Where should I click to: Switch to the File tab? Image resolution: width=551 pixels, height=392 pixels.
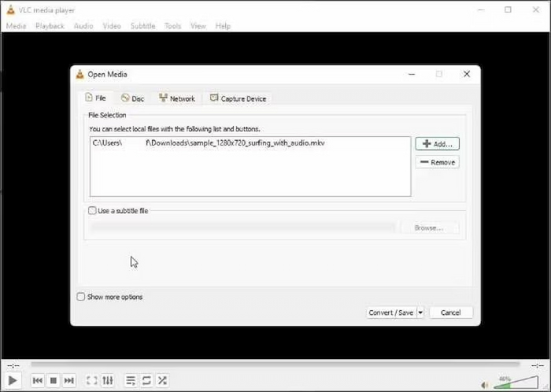[x=96, y=98]
